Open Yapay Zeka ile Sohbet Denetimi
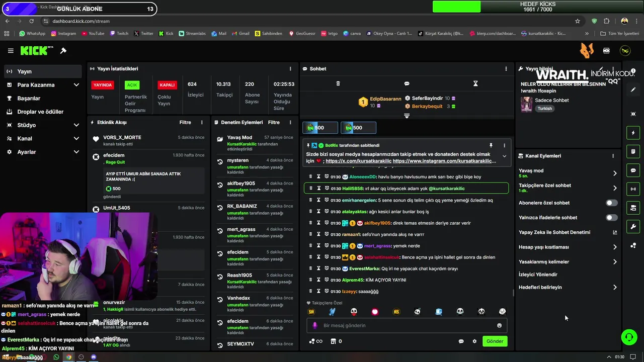This screenshot has width=644, height=362. click(568, 232)
